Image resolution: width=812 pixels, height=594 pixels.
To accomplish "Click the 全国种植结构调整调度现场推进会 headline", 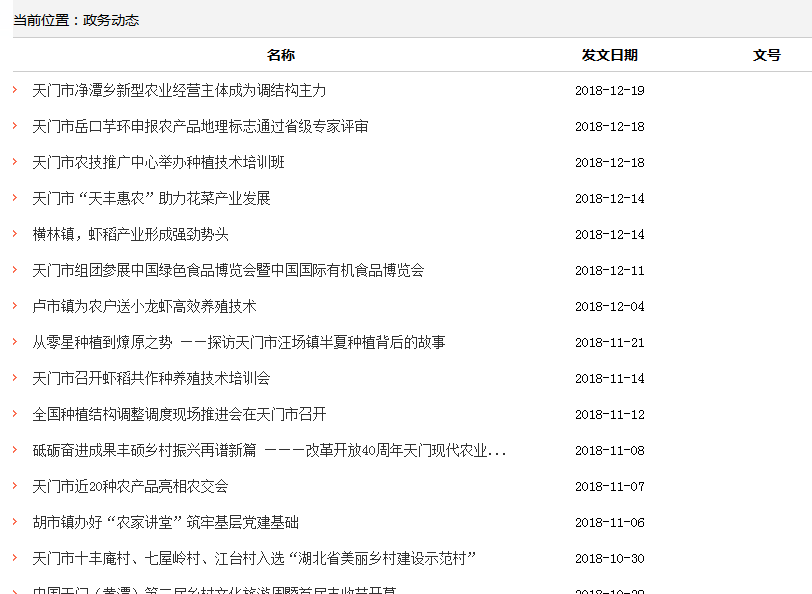I will click(179, 414).
